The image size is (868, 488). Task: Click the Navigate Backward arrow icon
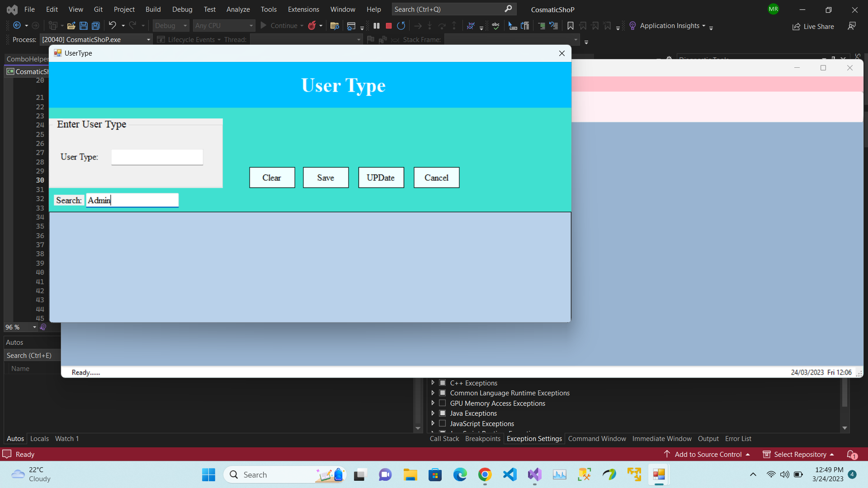tap(17, 26)
